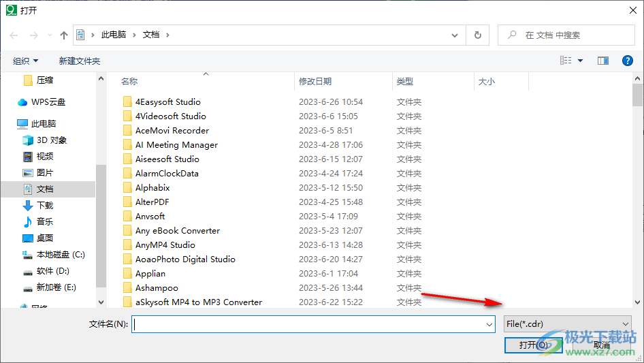
Task: Expand chevron after 文档 in address bar
Action: pos(167,35)
